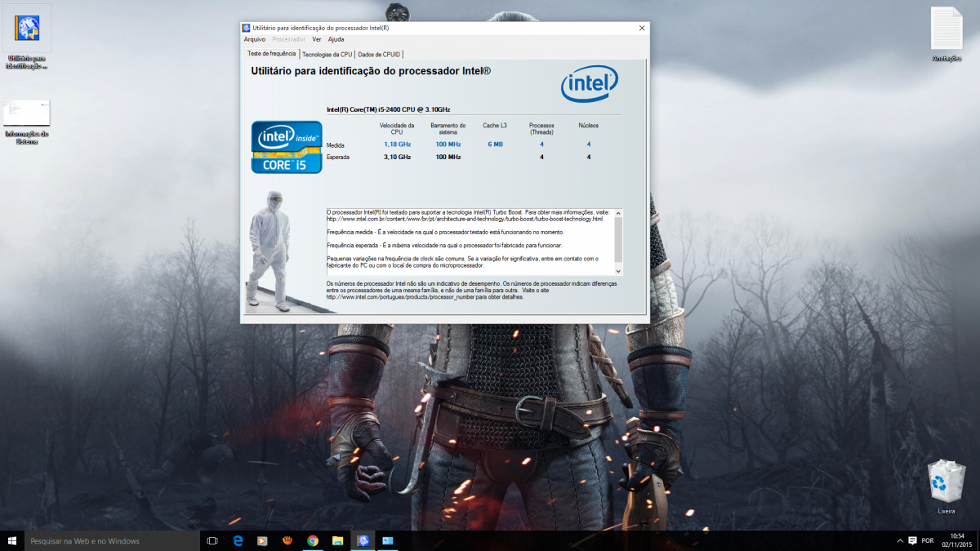Viewport: 980px width, 551px height.
Task: Open the Arquivo menu
Action: click(255, 39)
